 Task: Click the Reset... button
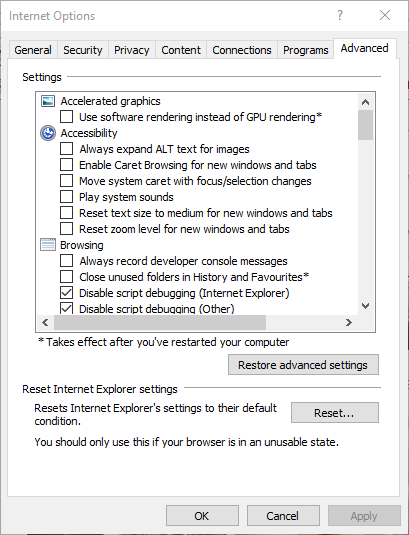pos(335,413)
